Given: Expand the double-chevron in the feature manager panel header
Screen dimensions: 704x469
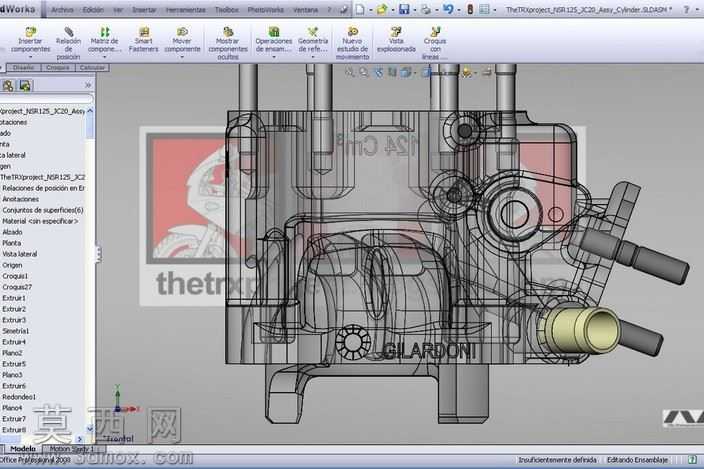Looking at the screenshot, I should 88,85.
